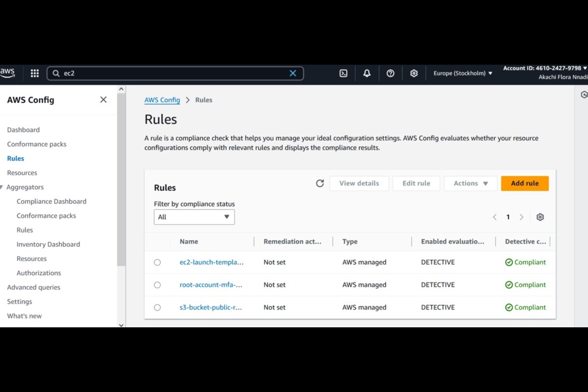Viewport: 588px width, 392px height.
Task: Open Dashboard in the side navigation
Action: click(24, 130)
